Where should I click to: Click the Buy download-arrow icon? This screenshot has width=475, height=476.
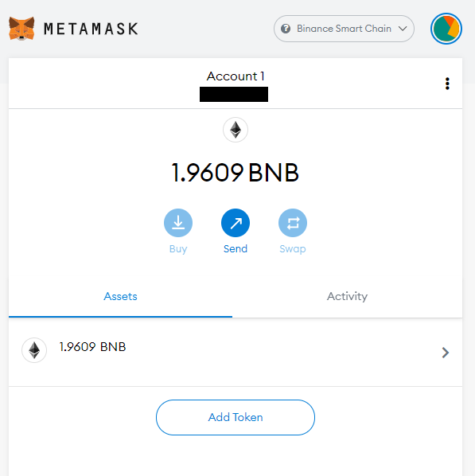pos(178,223)
